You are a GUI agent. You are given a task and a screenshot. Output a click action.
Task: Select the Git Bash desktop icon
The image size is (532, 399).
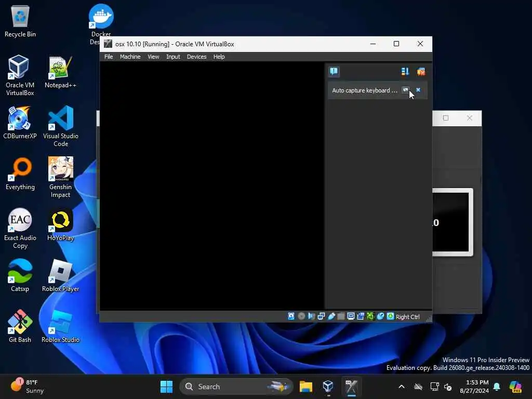click(x=20, y=326)
